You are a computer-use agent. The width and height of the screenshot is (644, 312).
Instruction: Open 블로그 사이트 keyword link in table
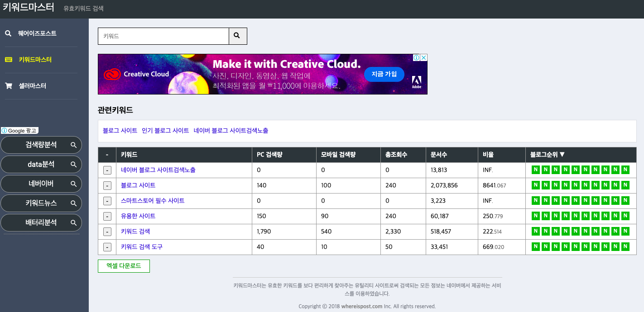pyautogui.click(x=138, y=185)
